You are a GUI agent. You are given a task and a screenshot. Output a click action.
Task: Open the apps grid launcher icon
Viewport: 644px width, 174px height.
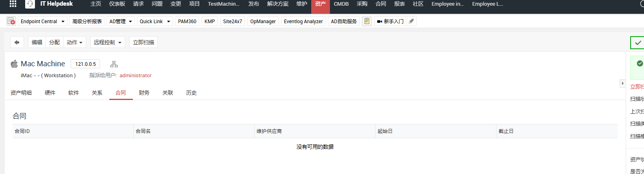tap(13, 4)
